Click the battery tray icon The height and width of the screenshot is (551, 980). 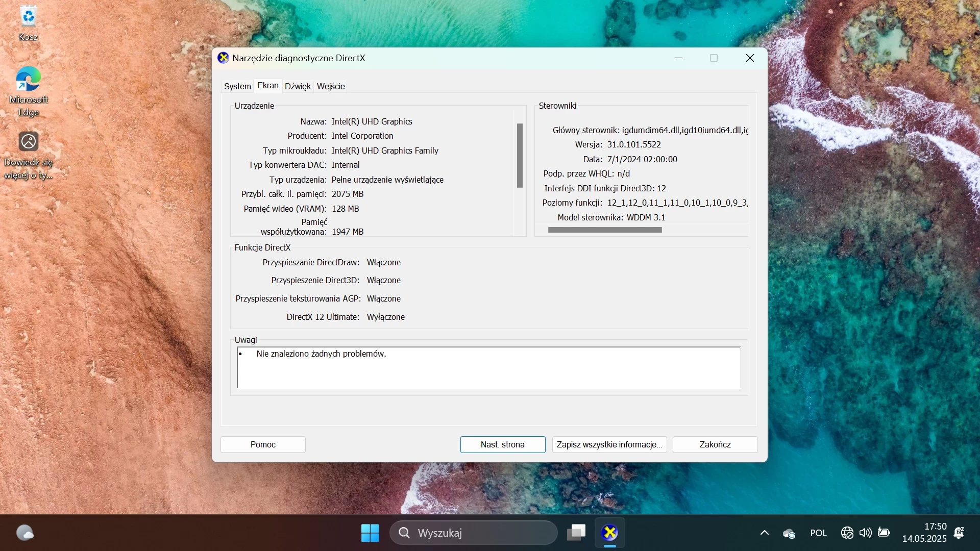[884, 533]
